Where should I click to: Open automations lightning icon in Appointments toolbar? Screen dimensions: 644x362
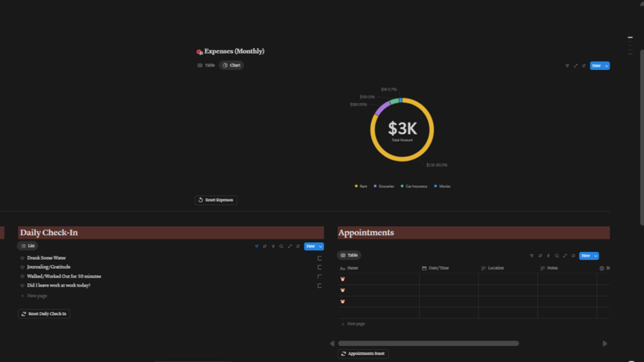point(549,256)
